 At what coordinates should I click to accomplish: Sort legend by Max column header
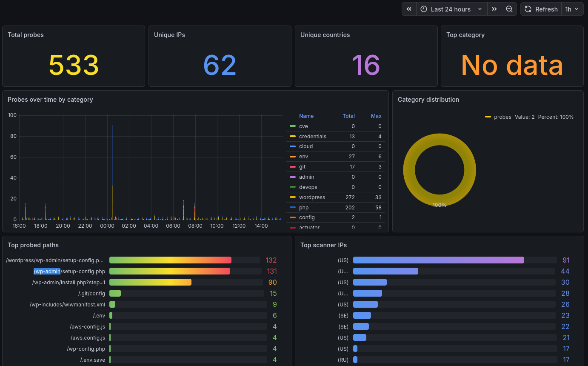(x=376, y=116)
